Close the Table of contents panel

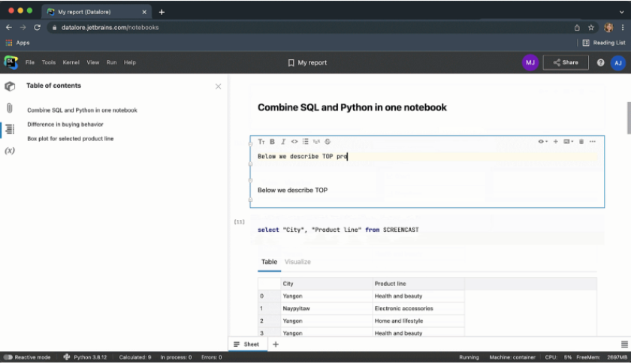click(x=219, y=86)
